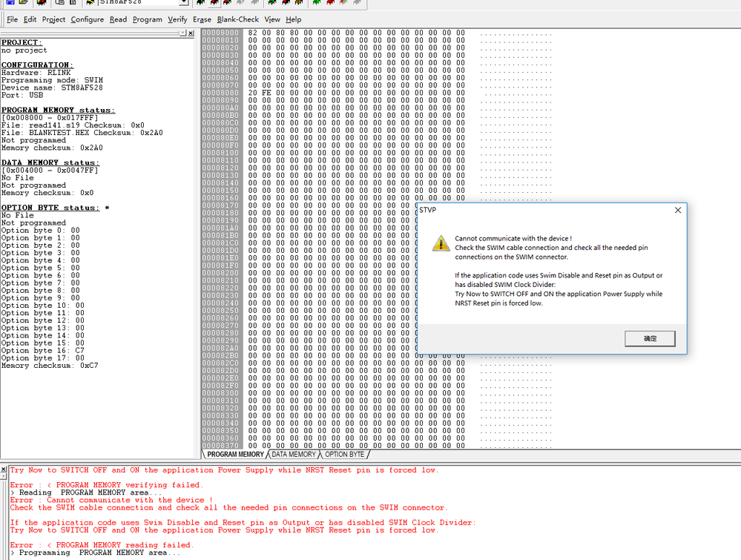Image resolution: width=741 pixels, height=560 pixels.
Task: Click 'Programming PROGRAM MEMORY area' log line
Action: tap(95, 553)
